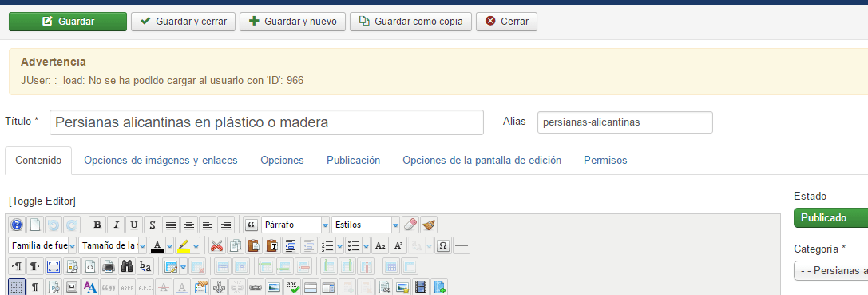Open the Categoría select box
The width and height of the screenshot is (868, 295).
coord(831,270)
